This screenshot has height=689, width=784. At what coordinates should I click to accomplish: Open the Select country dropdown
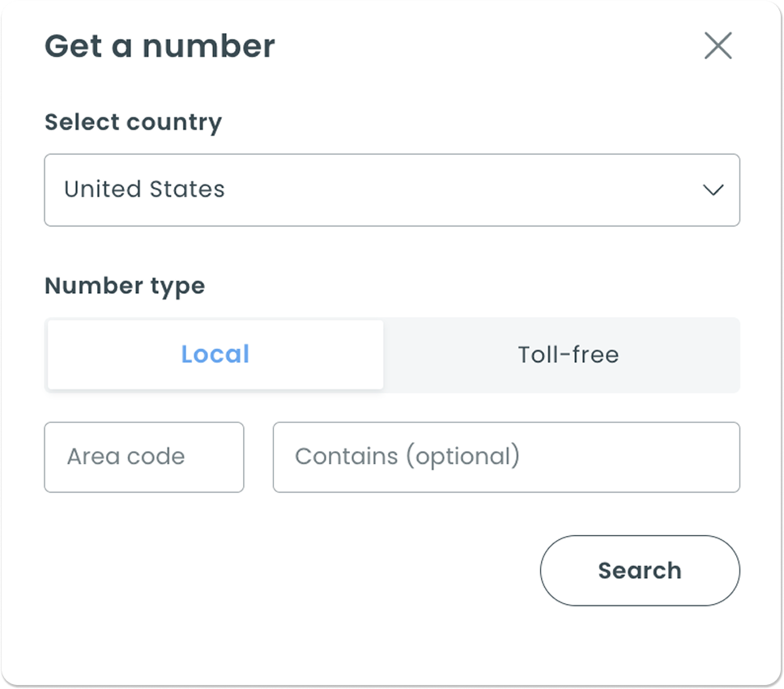[x=392, y=190]
